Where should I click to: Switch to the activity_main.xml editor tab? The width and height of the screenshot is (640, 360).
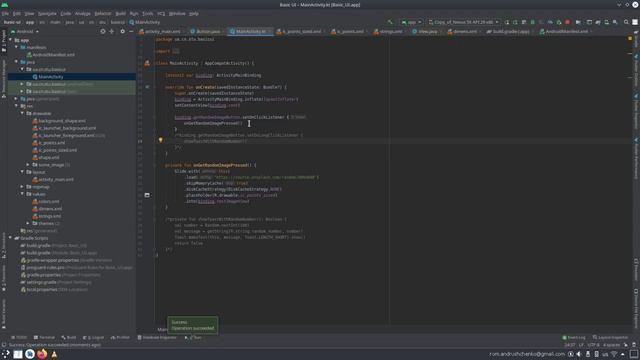coord(160,31)
